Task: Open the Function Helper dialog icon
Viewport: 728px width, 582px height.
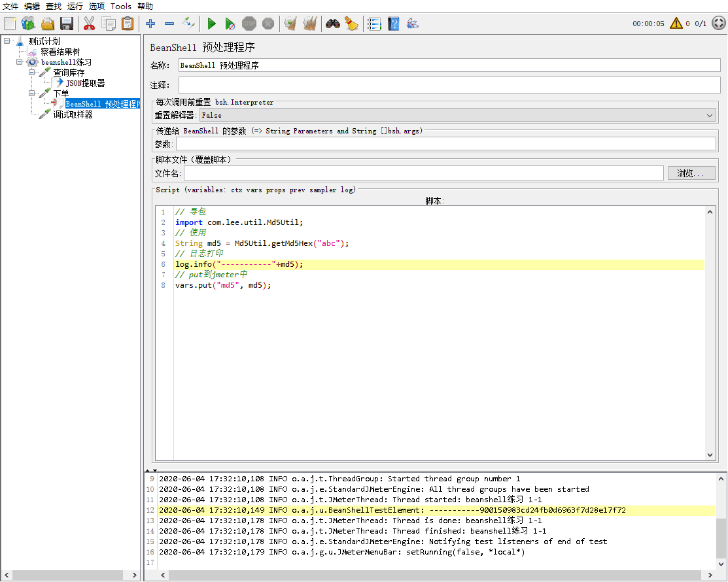Action: (x=373, y=23)
